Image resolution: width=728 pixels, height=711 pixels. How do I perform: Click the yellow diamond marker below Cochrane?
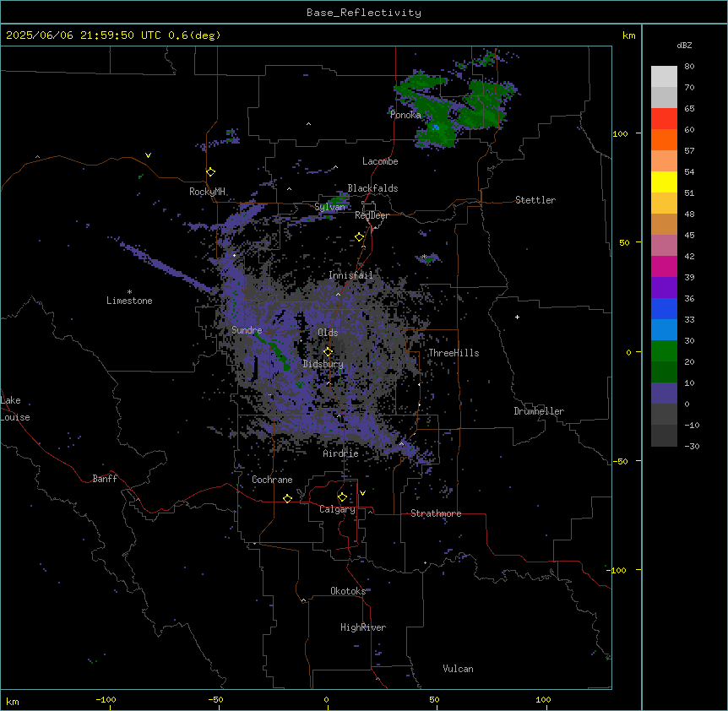[287, 498]
